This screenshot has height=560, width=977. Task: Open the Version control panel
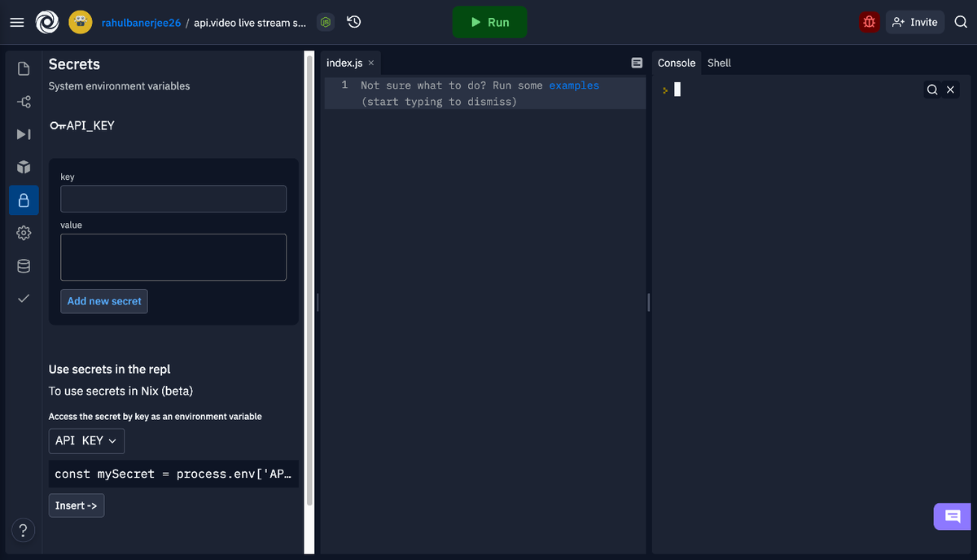(24, 102)
